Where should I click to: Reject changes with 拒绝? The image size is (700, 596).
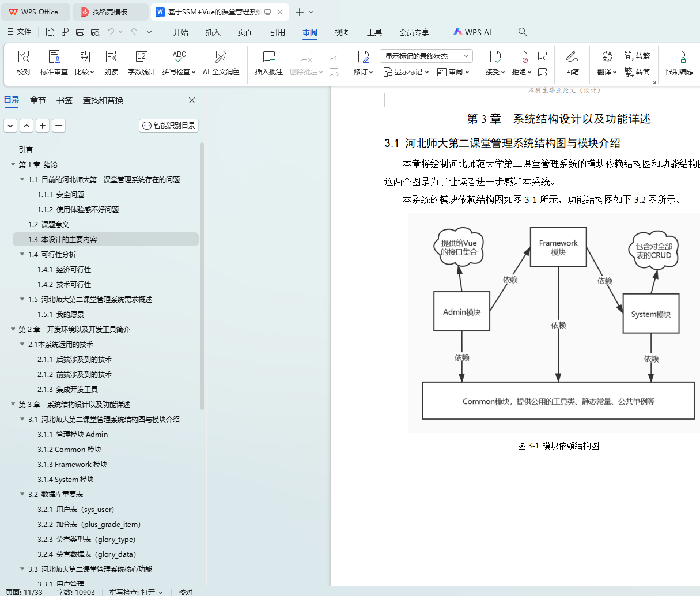pyautogui.click(x=521, y=63)
